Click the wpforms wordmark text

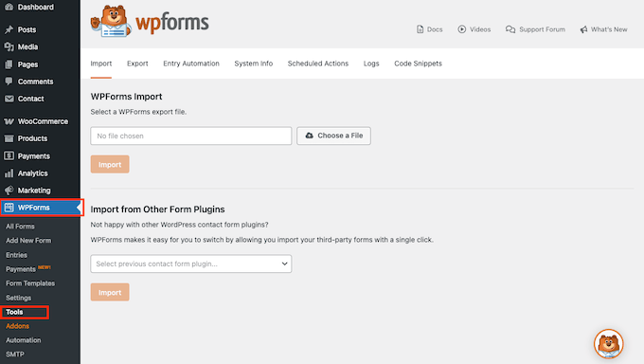[172, 22]
